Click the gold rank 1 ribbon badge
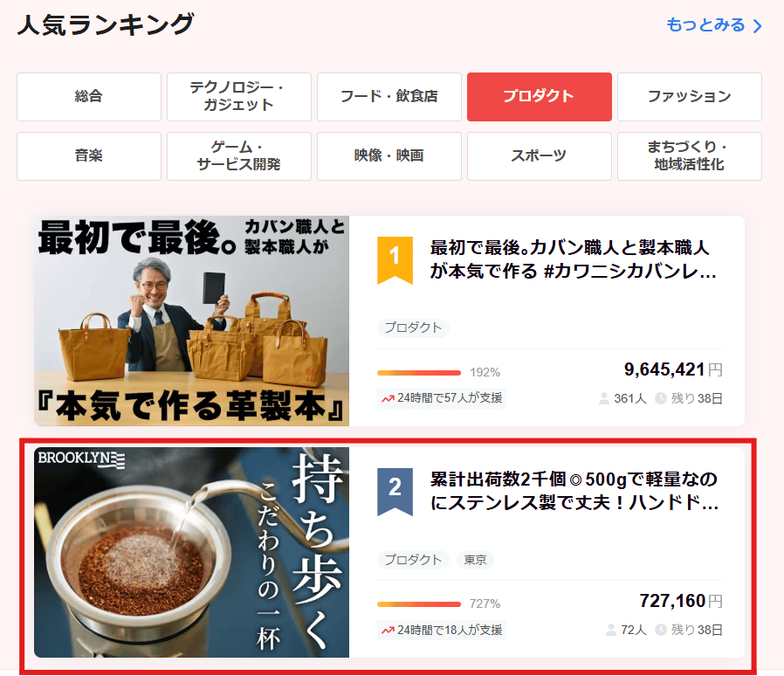Screen dimensions: 784x676 click(x=395, y=257)
